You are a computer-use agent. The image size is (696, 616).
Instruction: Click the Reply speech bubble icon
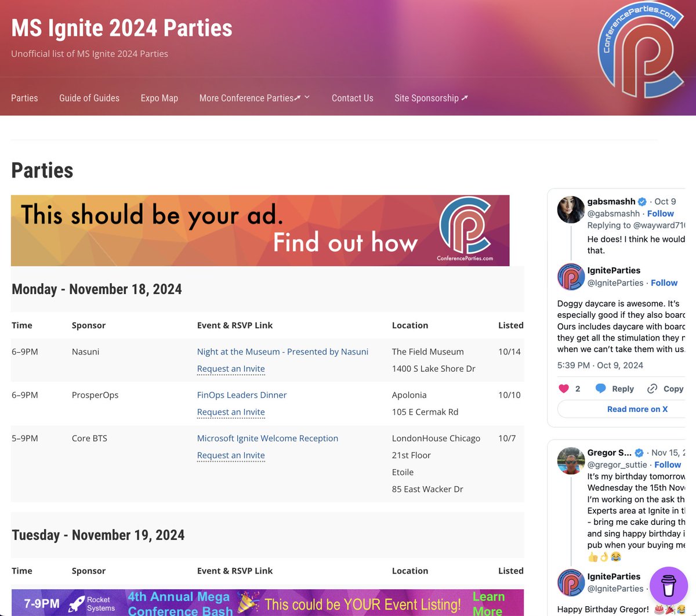[601, 389]
